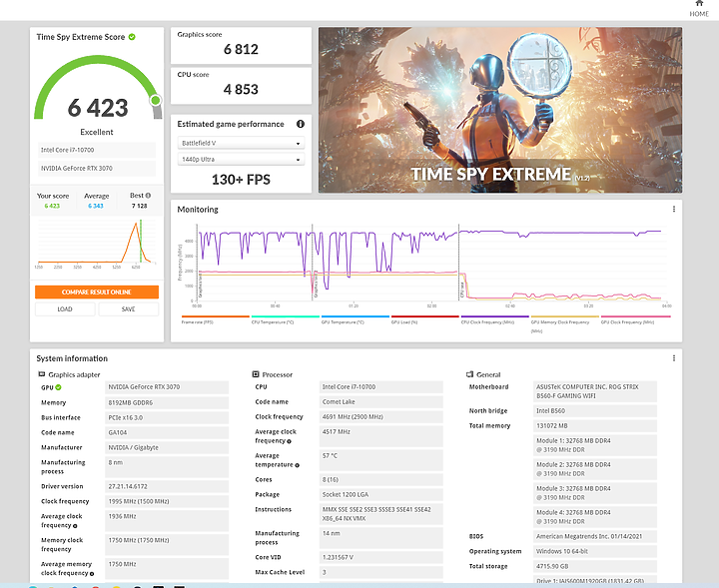Click NVIDIA GeForce RTX 3070 under the score
The height and width of the screenshot is (588, 719).
97,168
